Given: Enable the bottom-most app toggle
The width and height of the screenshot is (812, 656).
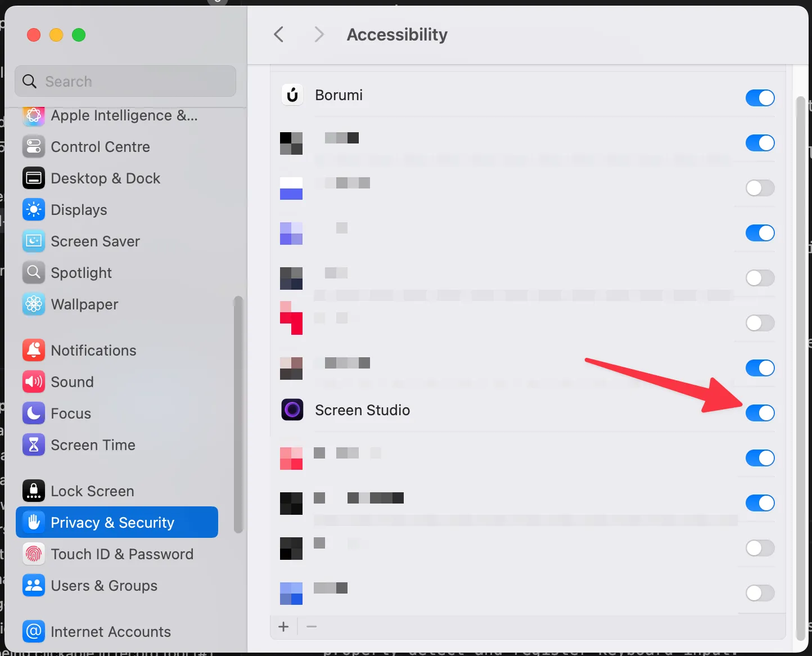Looking at the screenshot, I should point(760,593).
